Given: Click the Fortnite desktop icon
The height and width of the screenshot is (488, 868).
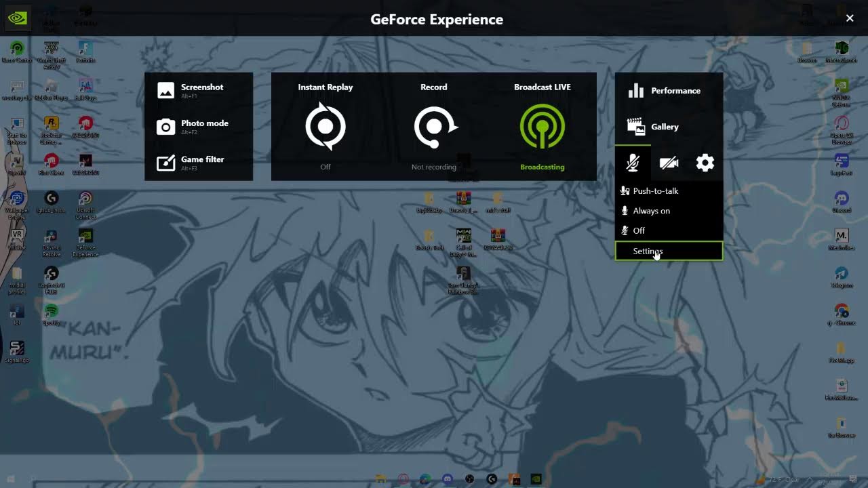Looking at the screenshot, I should click(85, 52).
